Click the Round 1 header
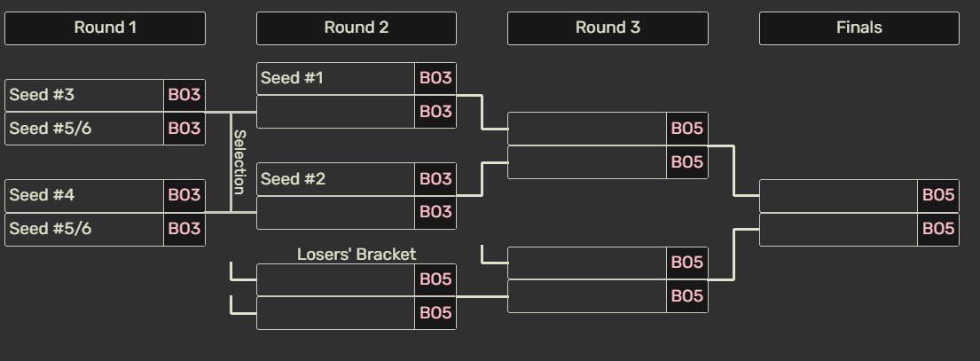The image size is (980, 361). coord(105,27)
